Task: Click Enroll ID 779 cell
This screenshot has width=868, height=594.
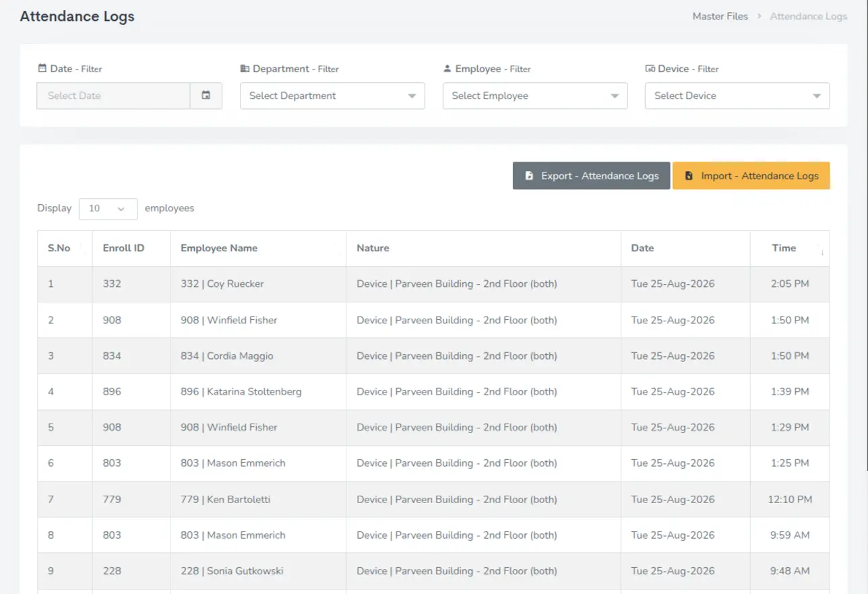Action: coord(131,499)
